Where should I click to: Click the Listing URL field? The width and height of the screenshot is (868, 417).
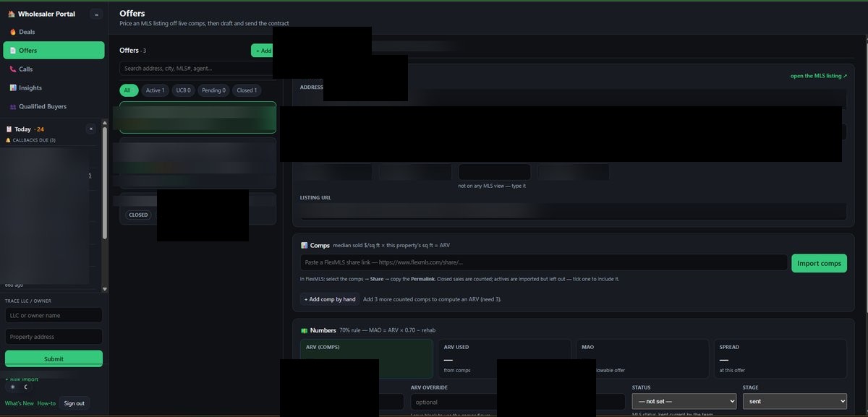click(573, 211)
